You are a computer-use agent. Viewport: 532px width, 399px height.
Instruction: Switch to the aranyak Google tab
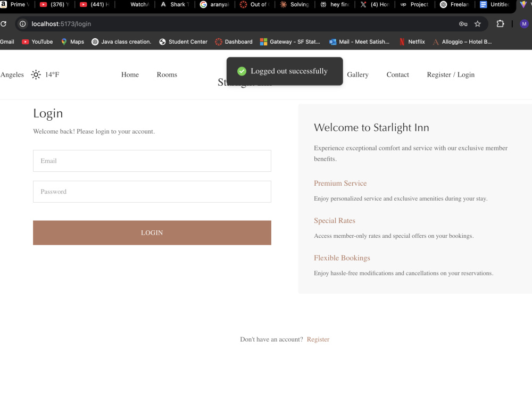click(x=215, y=4)
